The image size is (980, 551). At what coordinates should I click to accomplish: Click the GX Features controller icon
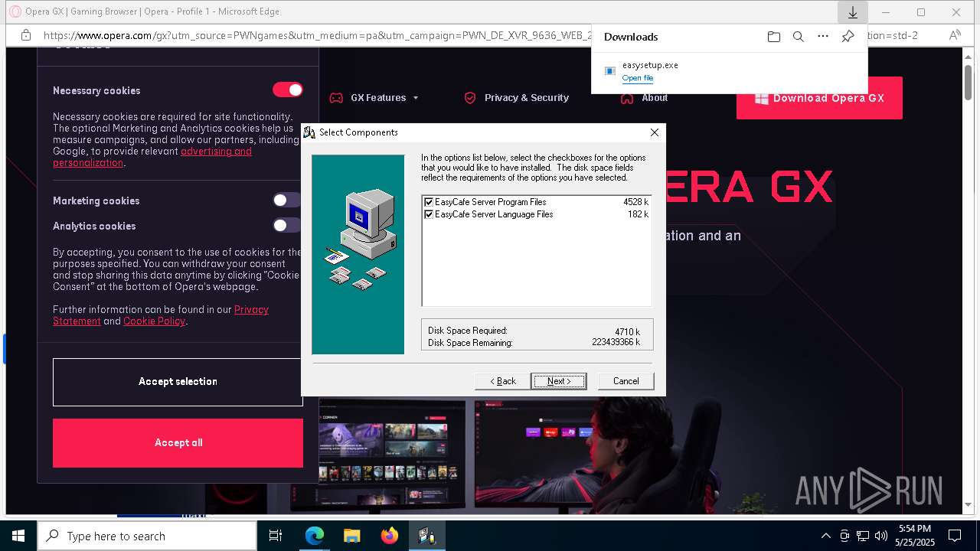[336, 98]
